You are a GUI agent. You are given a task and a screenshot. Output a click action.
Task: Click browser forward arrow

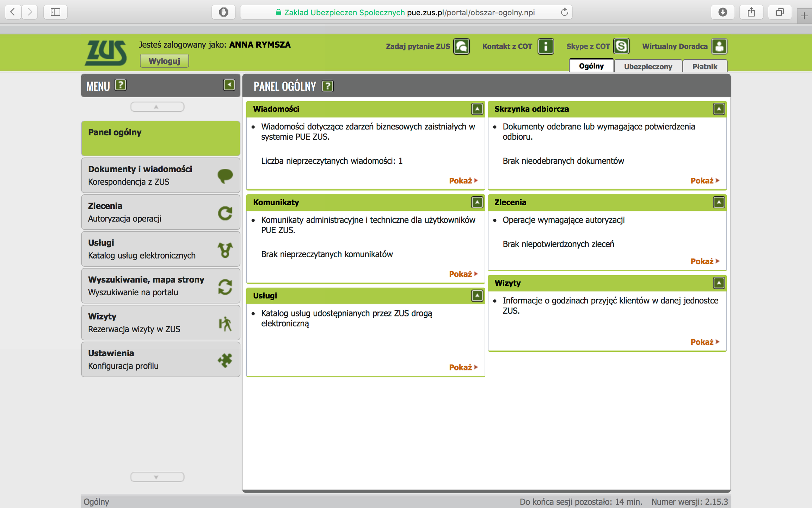pyautogui.click(x=30, y=12)
